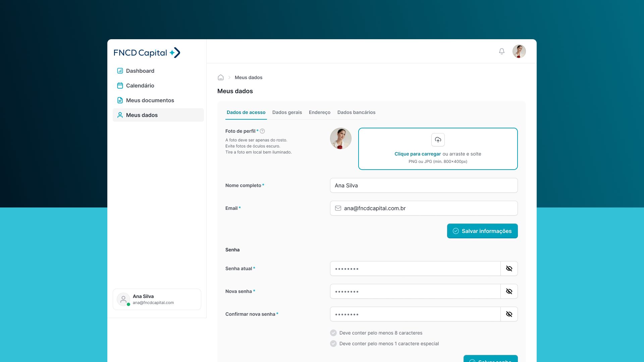Switch to the Dados gerais tab
Screen dimensions: 644x362
pyautogui.click(x=287, y=112)
